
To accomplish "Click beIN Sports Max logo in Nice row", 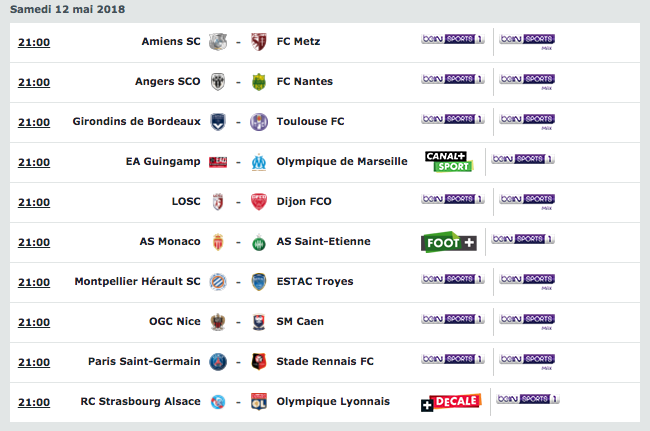I will pos(527,321).
